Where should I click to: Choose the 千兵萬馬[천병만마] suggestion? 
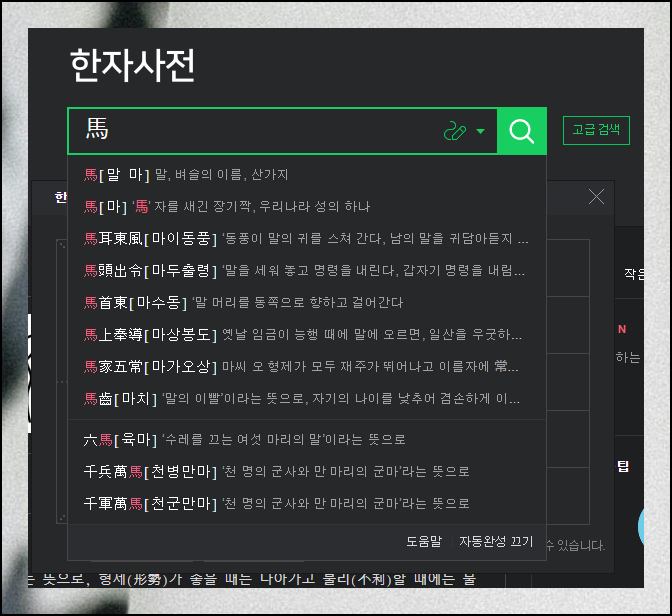click(307, 472)
